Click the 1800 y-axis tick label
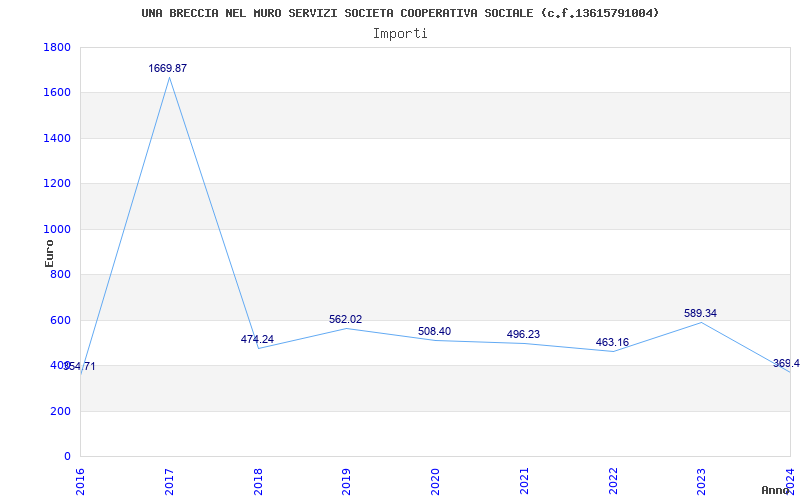This screenshot has width=800, height=500. tap(57, 47)
